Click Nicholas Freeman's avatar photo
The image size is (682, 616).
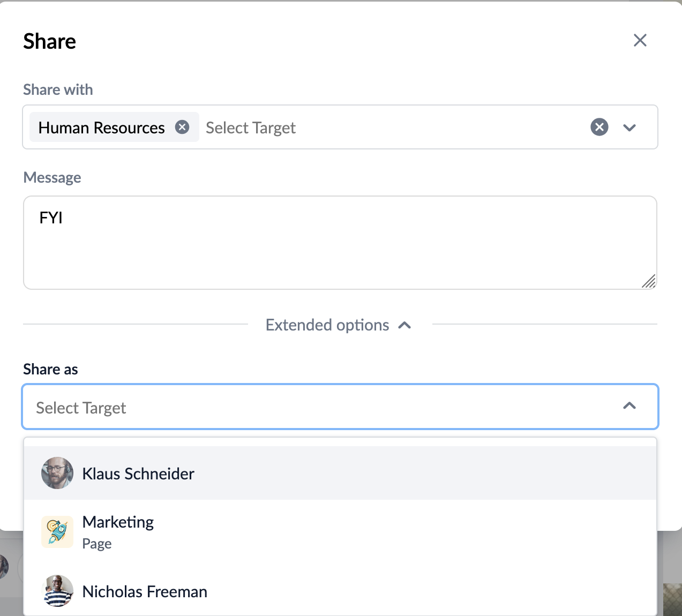[57, 591]
